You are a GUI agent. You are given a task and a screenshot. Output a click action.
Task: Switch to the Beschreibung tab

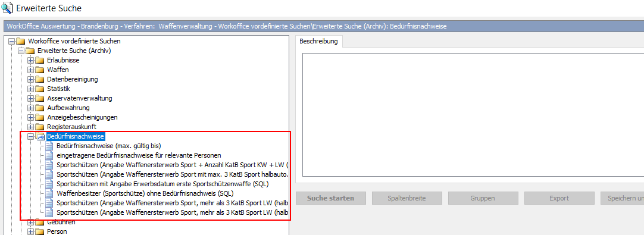[318, 41]
